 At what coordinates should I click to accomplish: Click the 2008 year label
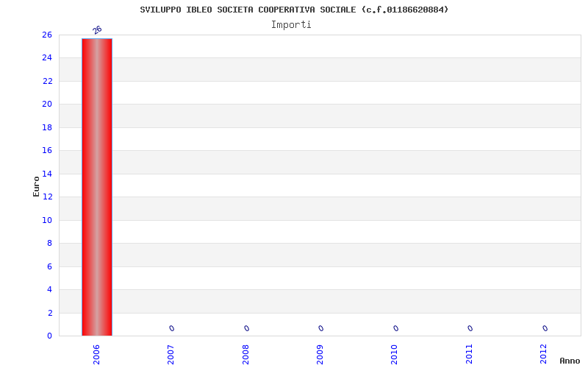pyautogui.click(x=245, y=354)
